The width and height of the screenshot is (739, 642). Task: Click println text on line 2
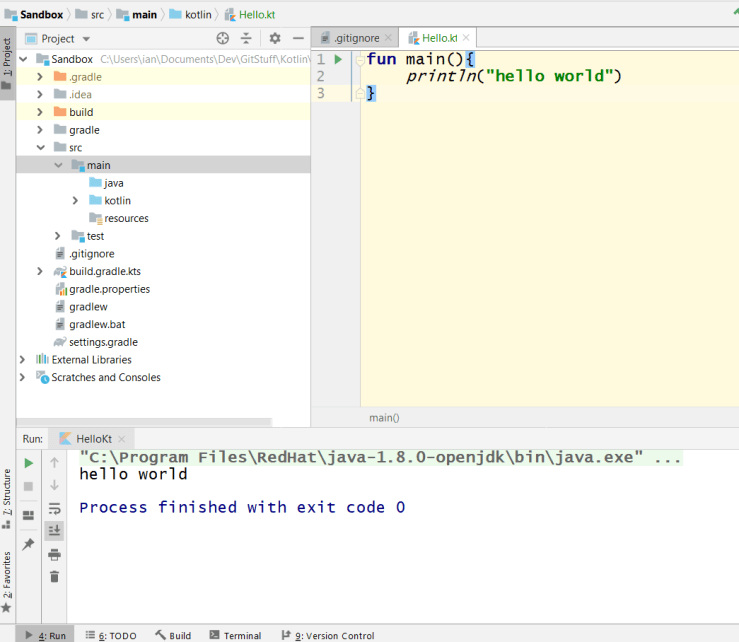click(442, 76)
